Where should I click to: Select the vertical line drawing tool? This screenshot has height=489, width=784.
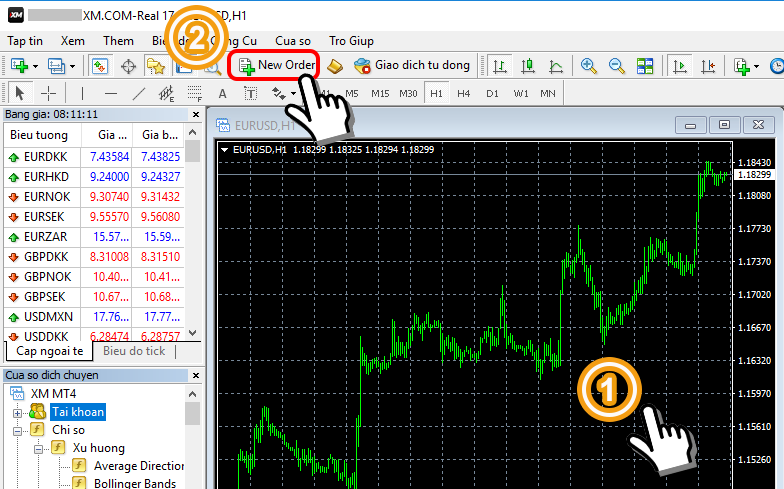(82, 93)
